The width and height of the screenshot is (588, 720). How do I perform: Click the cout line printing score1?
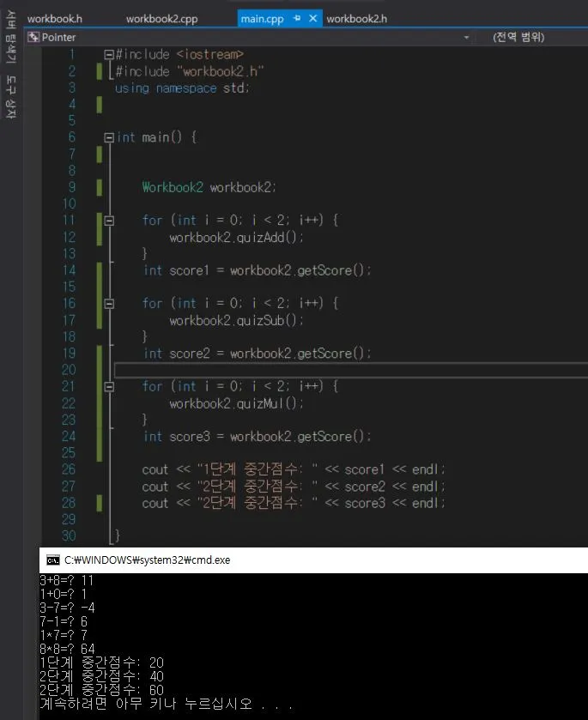coord(293,469)
